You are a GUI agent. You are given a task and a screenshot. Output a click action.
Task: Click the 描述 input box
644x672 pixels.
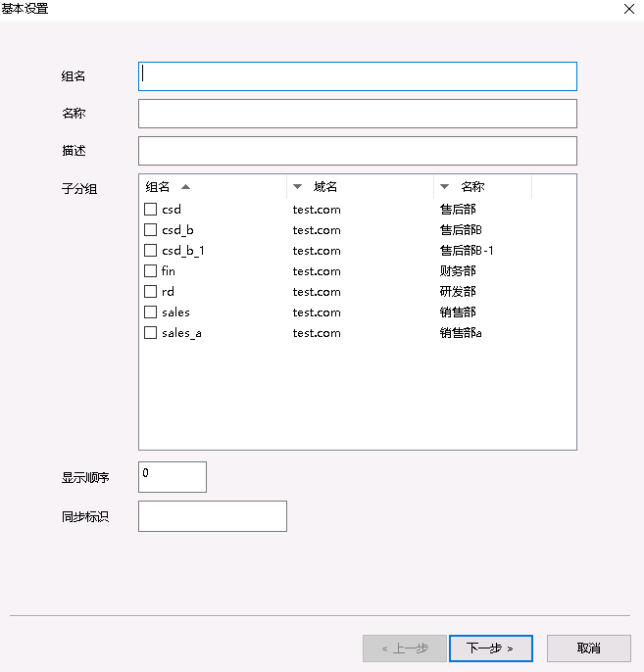[357, 151]
